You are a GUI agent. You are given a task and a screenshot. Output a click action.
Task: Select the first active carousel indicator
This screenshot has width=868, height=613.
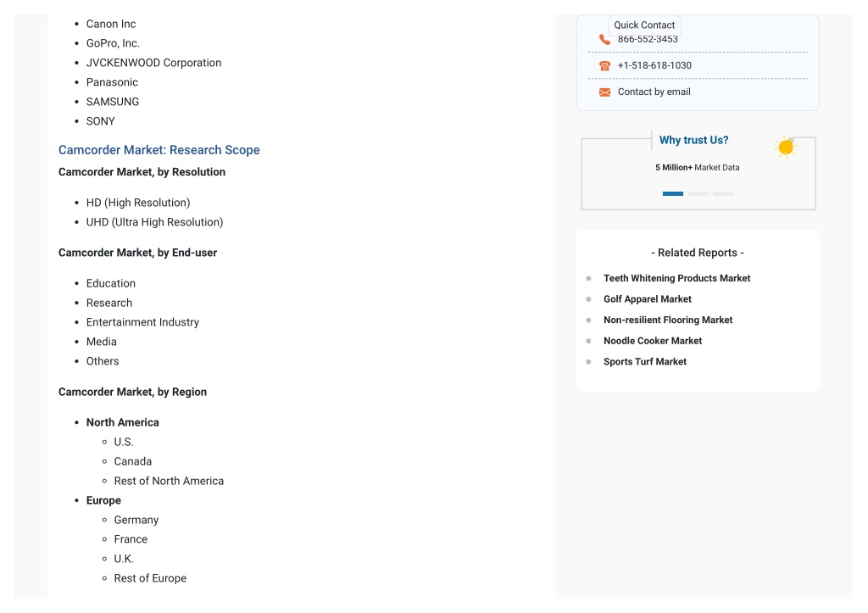pos(672,194)
